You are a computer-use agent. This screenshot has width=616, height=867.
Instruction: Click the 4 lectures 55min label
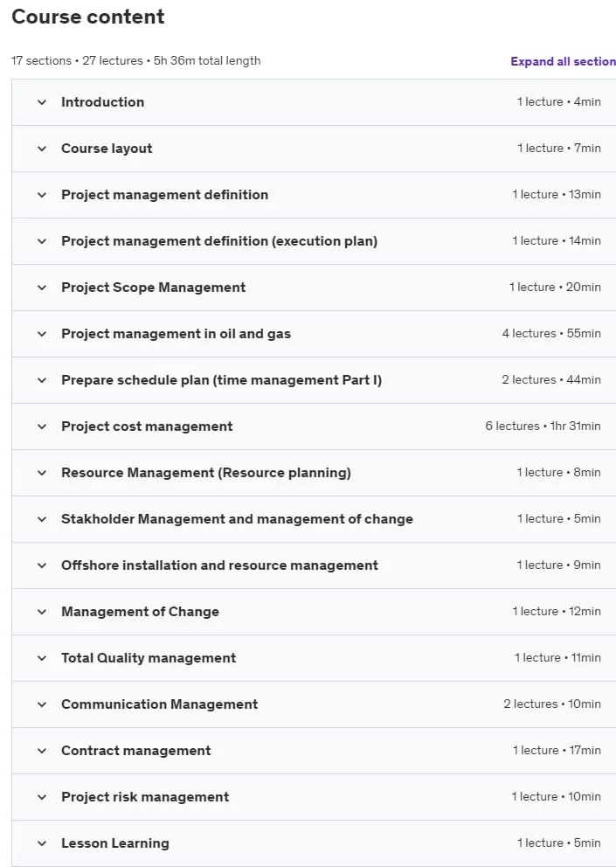click(x=551, y=333)
